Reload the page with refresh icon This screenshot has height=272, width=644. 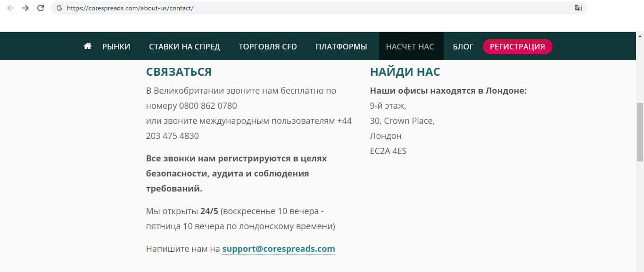pyautogui.click(x=41, y=8)
